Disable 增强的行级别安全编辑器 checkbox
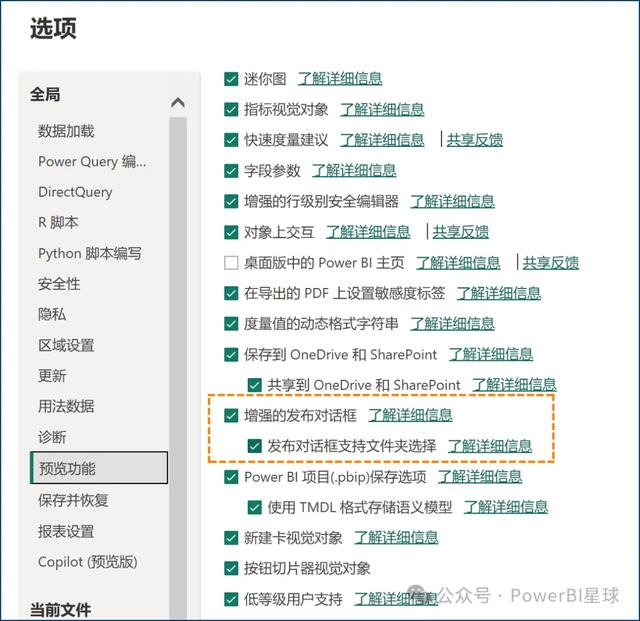640x621 pixels. (x=231, y=201)
